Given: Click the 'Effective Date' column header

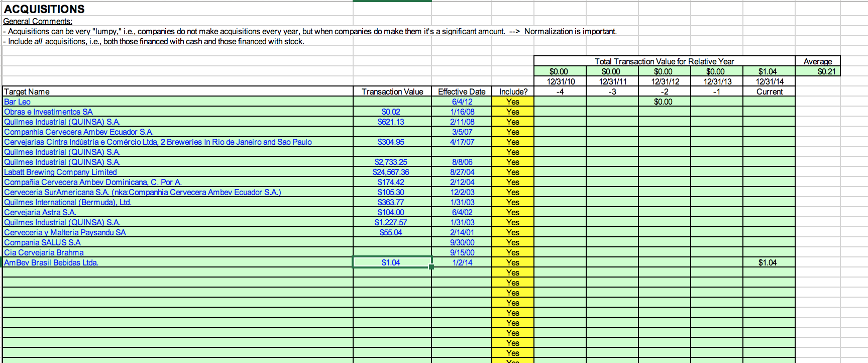Looking at the screenshot, I should (x=462, y=92).
